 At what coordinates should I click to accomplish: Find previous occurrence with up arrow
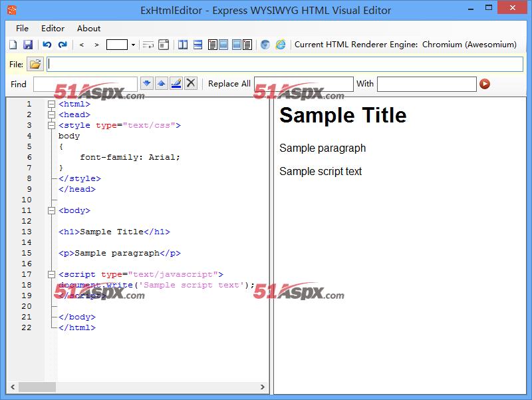point(162,83)
